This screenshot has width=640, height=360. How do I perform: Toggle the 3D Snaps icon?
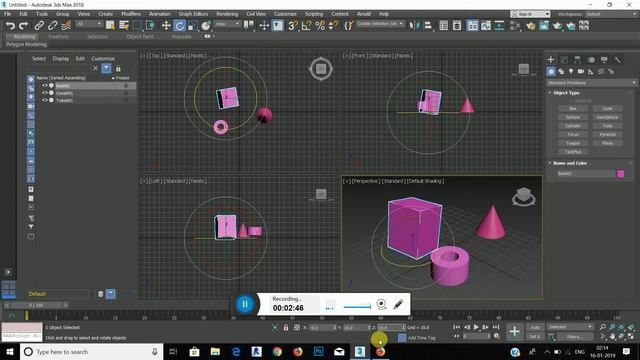point(293,25)
